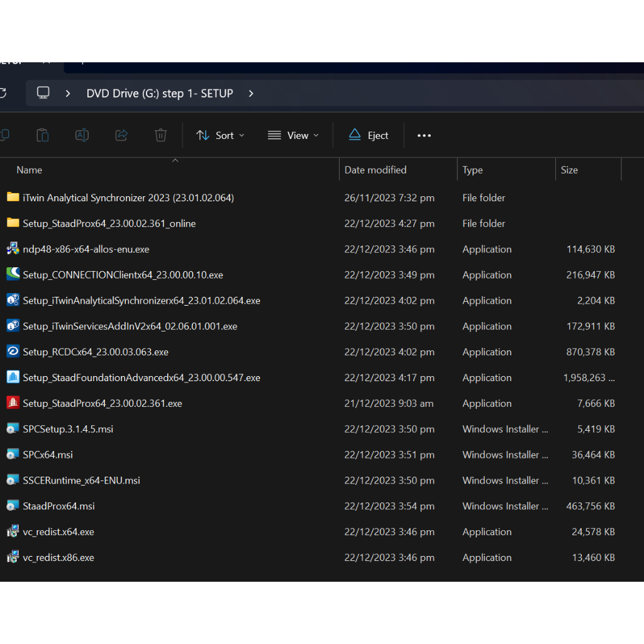Sort by Date modified column header
The height and width of the screenshot is (644, 644).
pyautogui.click(x=375, y=170)
